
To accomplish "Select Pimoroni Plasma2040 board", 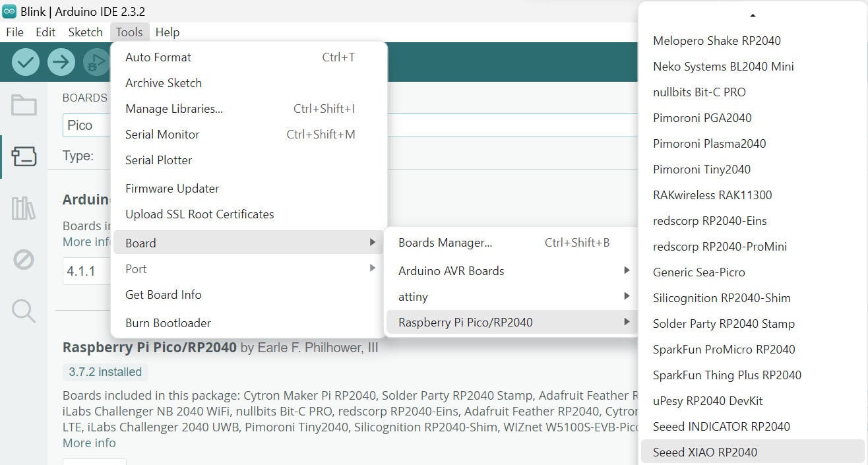I will 753,144.
